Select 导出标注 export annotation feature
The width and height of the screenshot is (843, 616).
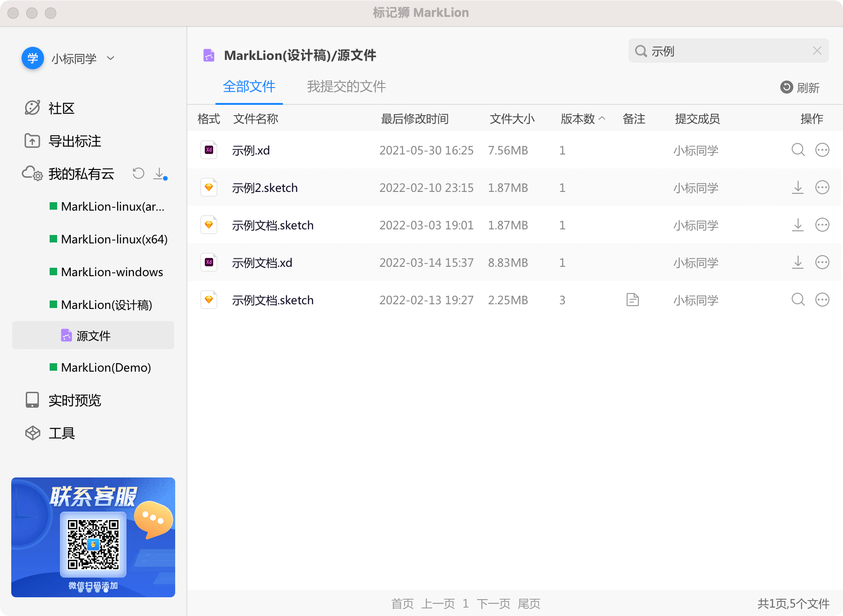click(75, 141)
